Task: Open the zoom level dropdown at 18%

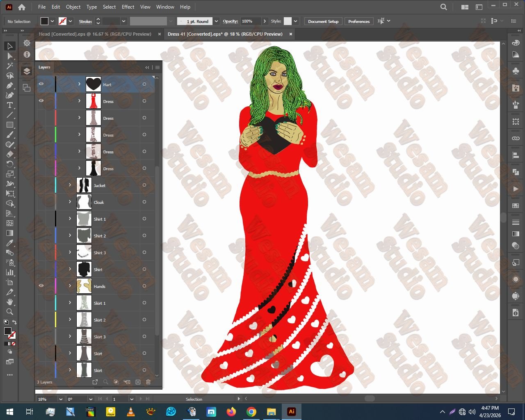Action: pos(61,399)
